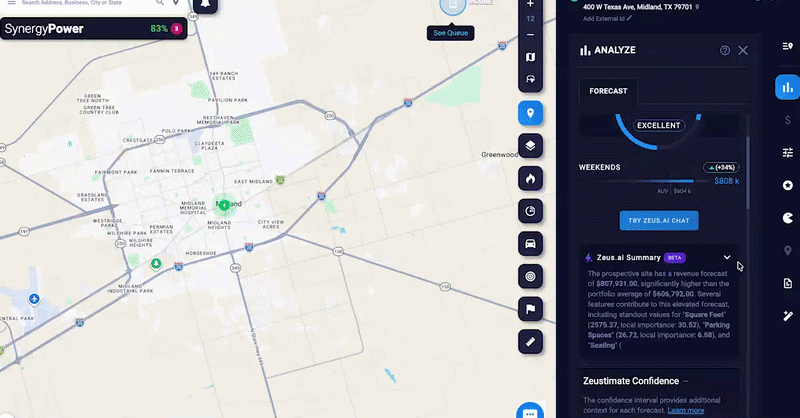Screen dimensions: 800x418
Task: Open the target radius tool
Action: click(x=530, y=275)
